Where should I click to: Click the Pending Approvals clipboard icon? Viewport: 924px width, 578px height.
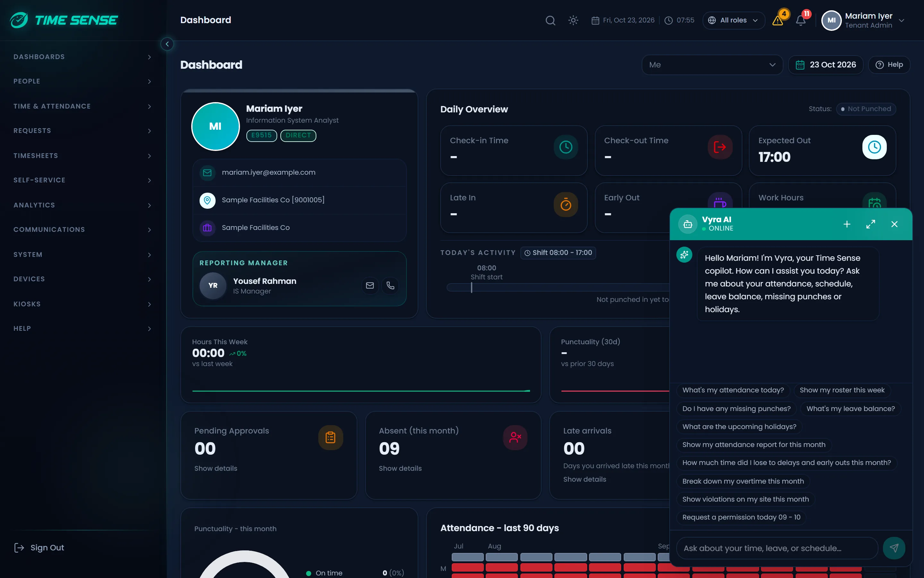coord(331,437)
